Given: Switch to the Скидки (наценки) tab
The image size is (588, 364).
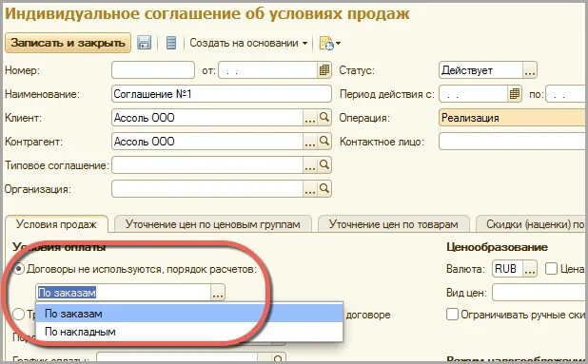Looking at the screenshot, I should click(x=532, y=224).
